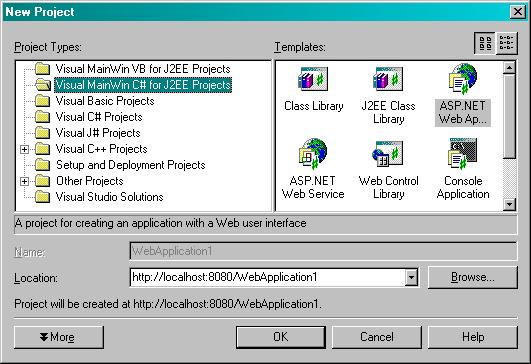Select Visual C++ Projects label
Viewport: 531px width, 364px height.
pos(102,149)
